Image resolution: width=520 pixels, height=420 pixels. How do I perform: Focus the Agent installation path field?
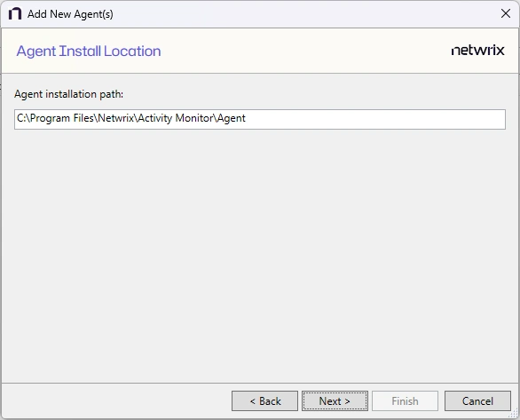pos(260,119)
